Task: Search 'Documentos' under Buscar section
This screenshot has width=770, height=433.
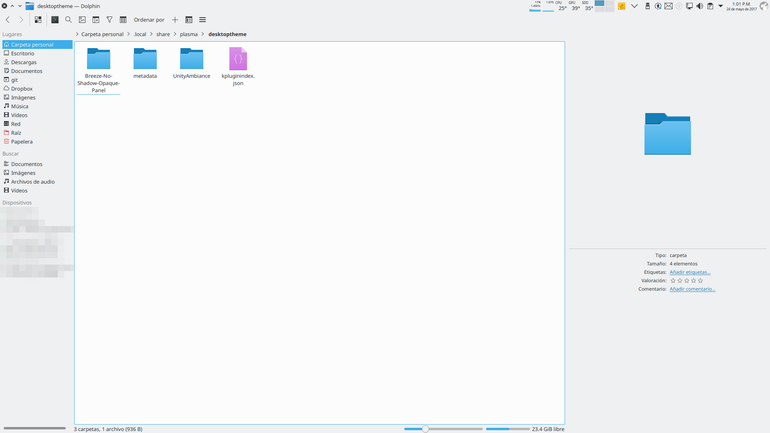Action: click(x=37, y=164)
